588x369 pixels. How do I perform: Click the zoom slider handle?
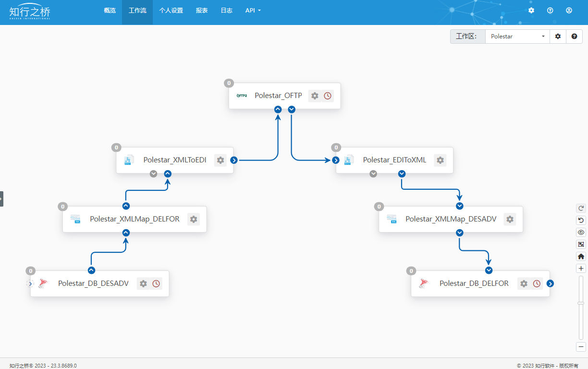(x=581, y=303)
